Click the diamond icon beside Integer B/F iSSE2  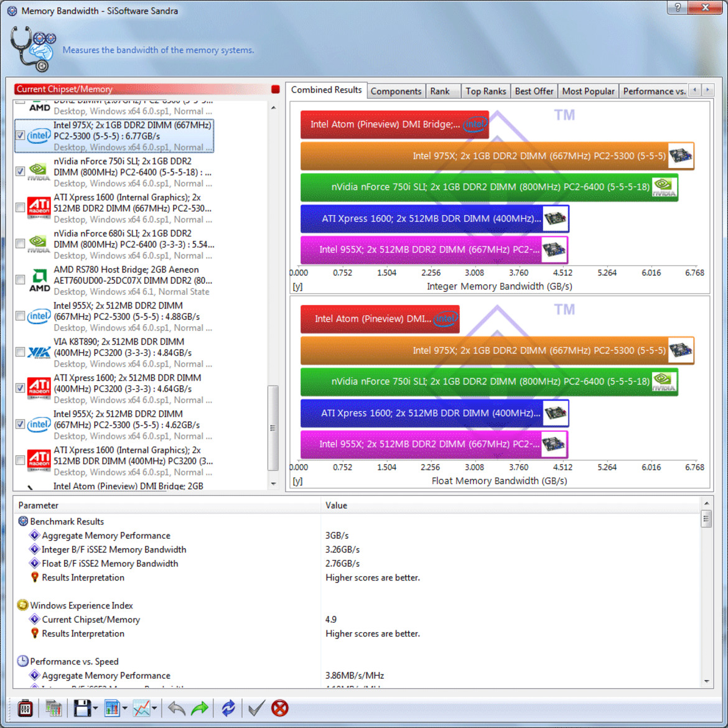pos(34,549)
